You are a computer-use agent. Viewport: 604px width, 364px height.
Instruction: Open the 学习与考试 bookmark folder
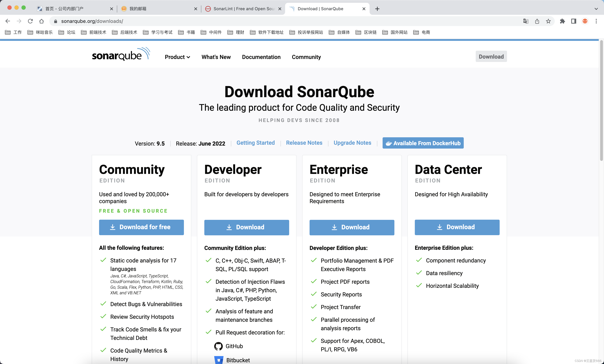pos(158,32)
